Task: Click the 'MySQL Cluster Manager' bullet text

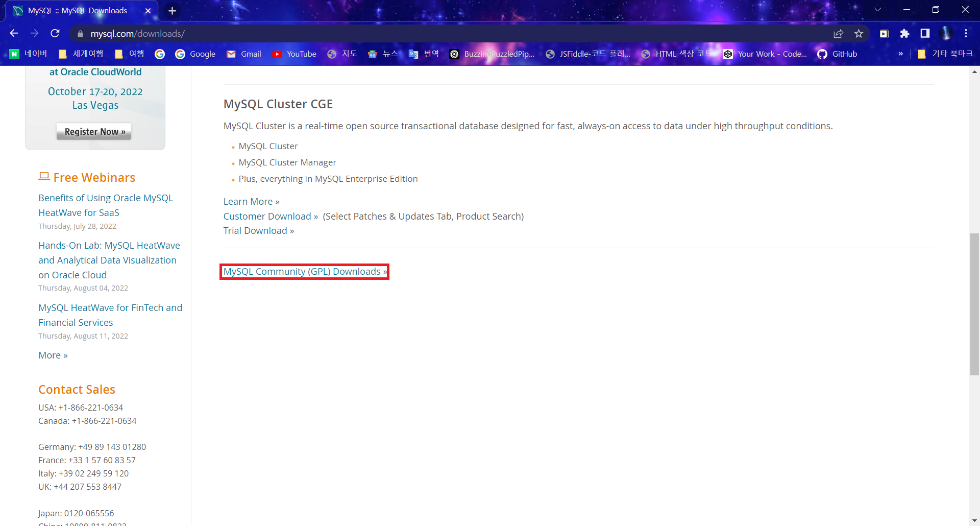Action: tap(287, 162)
